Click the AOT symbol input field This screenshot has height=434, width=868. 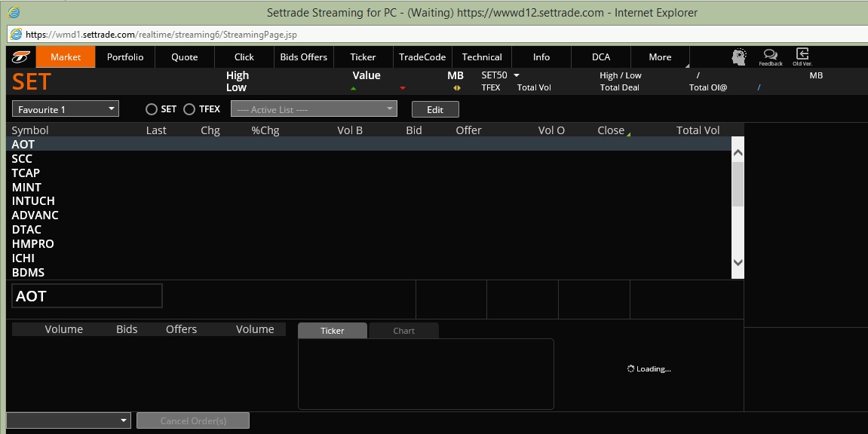[x=87, y=296]
